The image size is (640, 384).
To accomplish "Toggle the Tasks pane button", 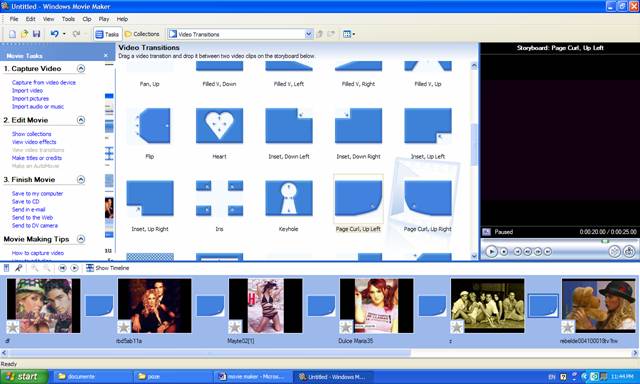I will coord(107,34).
